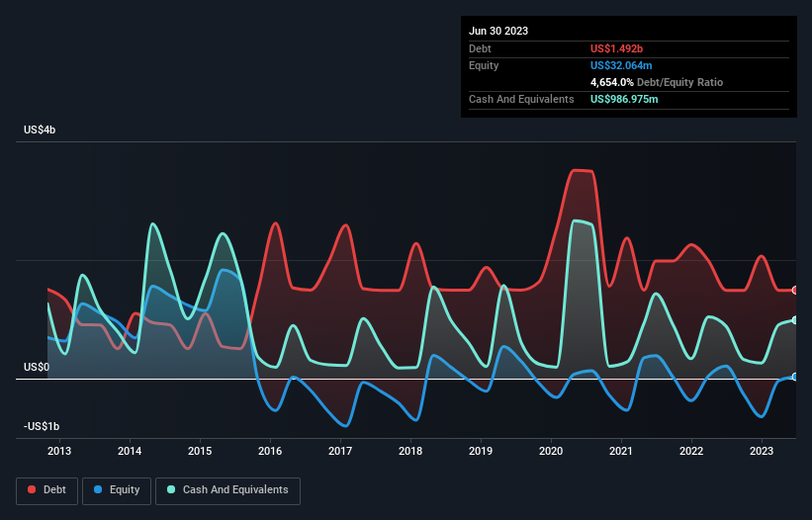Click the US$4b y-axis label

[x=40, y=130]
